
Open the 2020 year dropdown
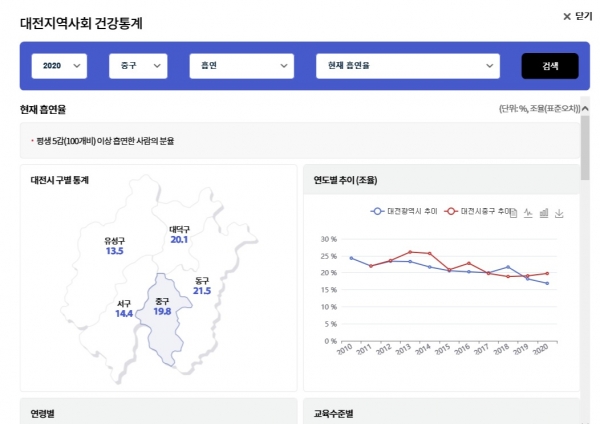pos(59,65)
